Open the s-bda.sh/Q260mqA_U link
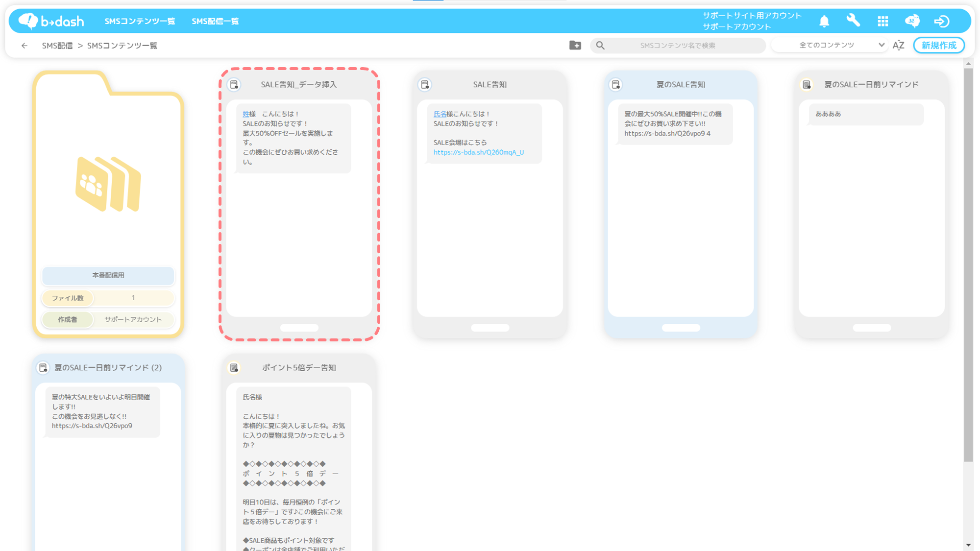The height and width of the screenshot is (551, 980). [478, 152]
